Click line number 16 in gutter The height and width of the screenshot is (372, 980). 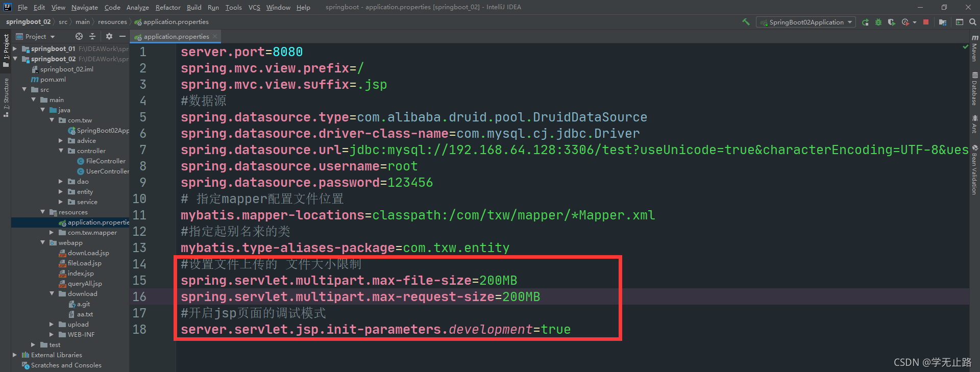(139, 296)
